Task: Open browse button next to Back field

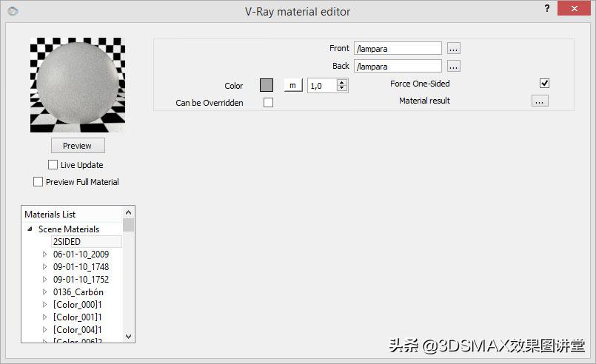Action: point(453,66)
